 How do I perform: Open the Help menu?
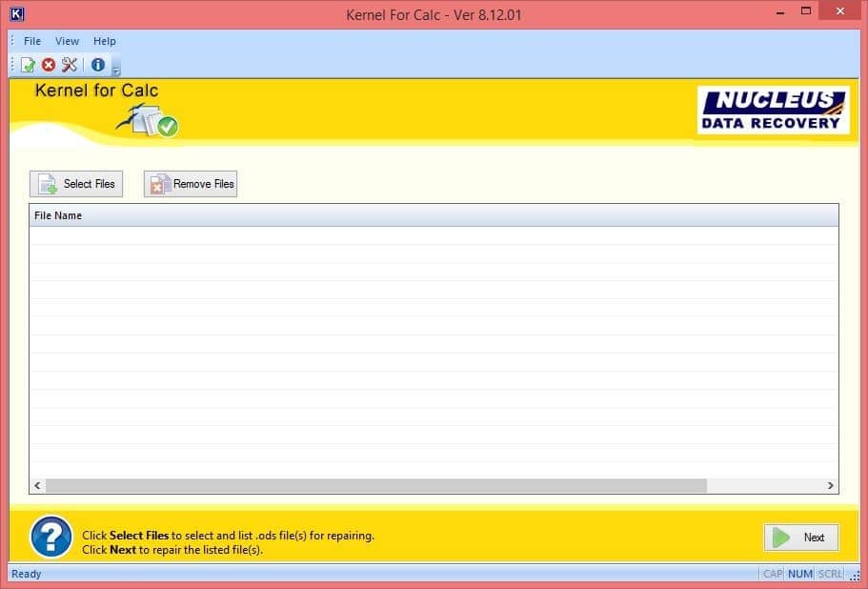[104, 41]
